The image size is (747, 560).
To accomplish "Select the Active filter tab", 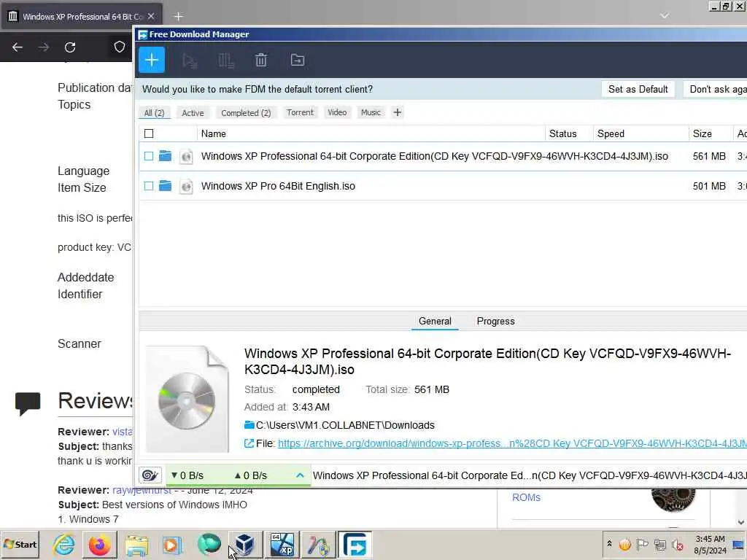I will click(x=193, y=113).
